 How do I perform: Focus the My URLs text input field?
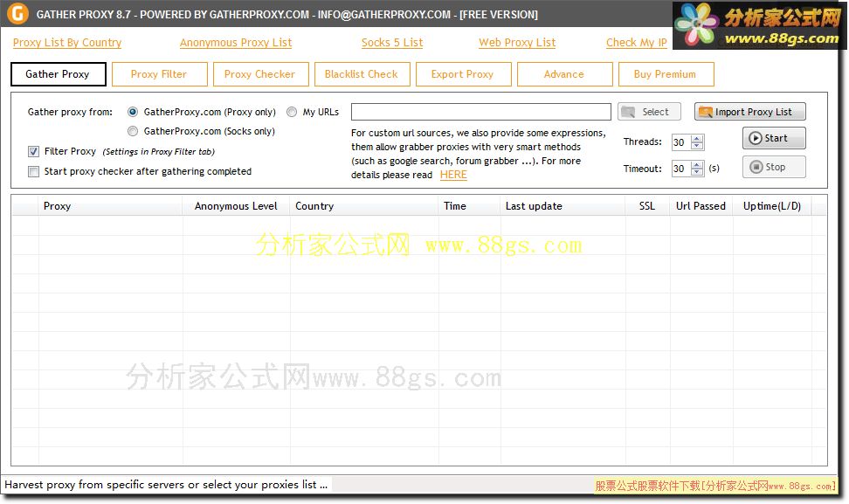[x=480, y=112]
